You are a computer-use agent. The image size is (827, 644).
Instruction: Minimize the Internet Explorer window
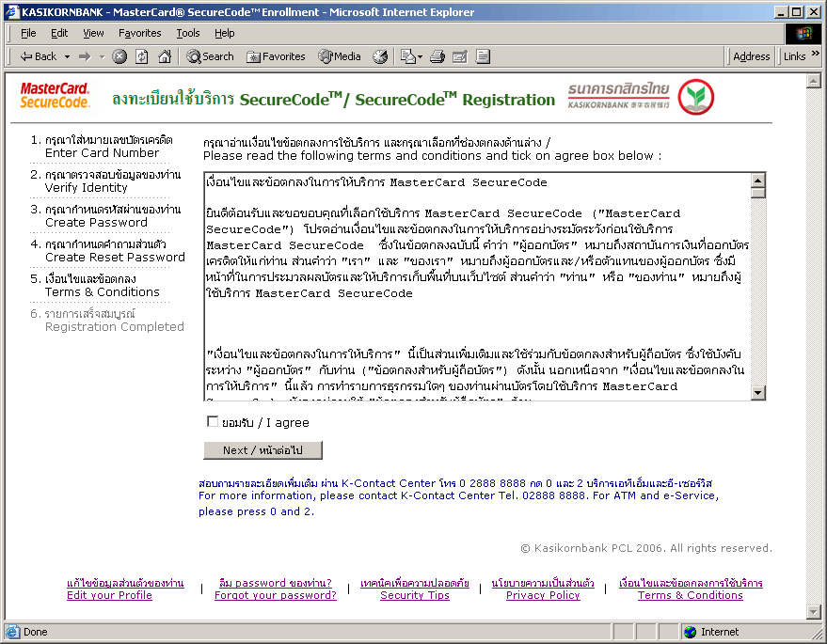click(782, 11)
